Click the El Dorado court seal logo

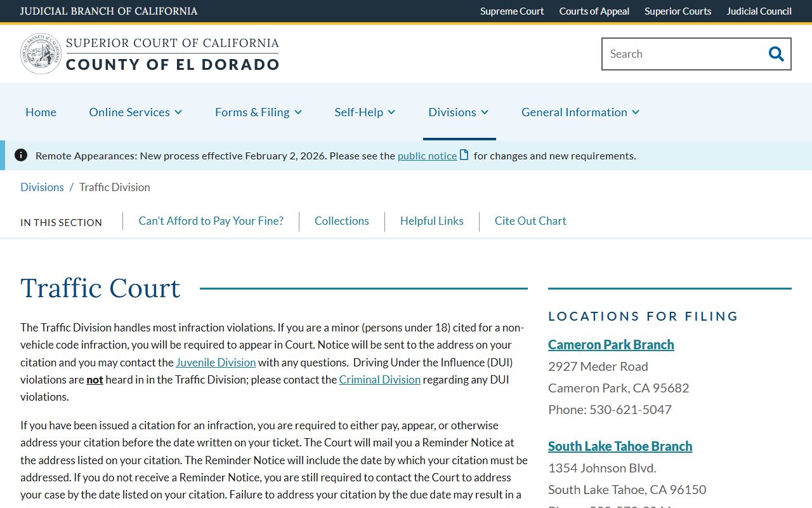coord(41,54)
